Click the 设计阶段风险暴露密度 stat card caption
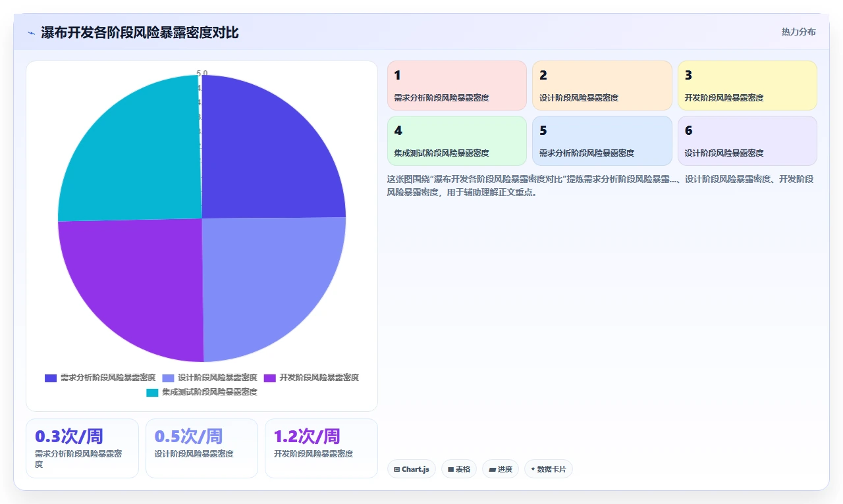 point(194,454)
